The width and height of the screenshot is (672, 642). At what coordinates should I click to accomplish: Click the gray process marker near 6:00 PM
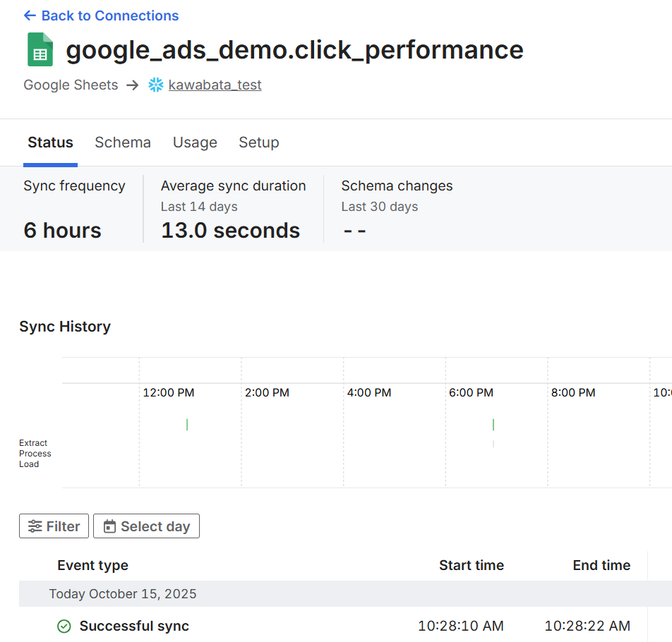point(493,444)
